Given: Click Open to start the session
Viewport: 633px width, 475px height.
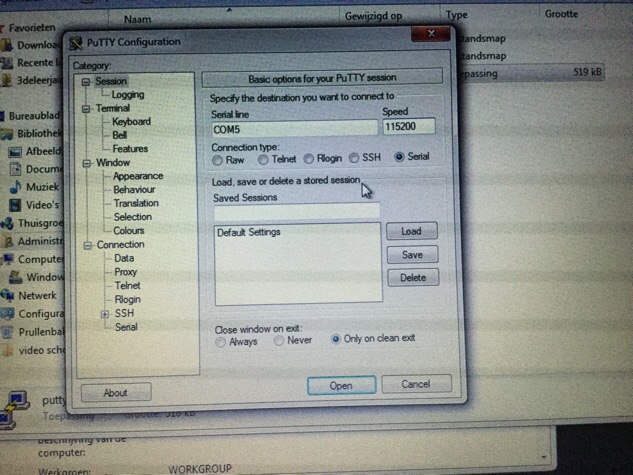Looking at the screenshot, I should tap(342, 385).
